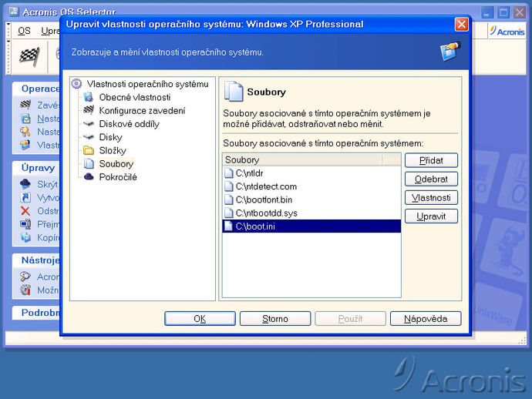Collapse the Operace panel header
Viewport: 532px width, 399px height.
(36, 89)
